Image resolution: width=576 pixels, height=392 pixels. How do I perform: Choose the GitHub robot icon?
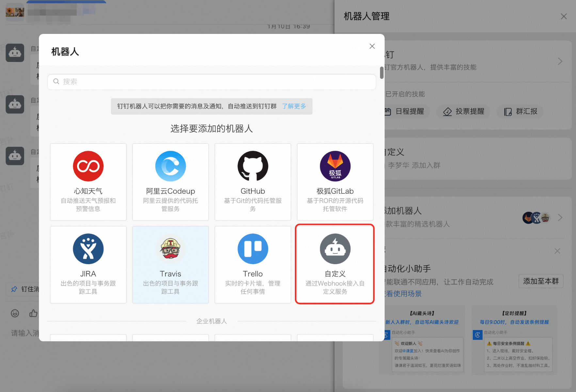[253, 166]
